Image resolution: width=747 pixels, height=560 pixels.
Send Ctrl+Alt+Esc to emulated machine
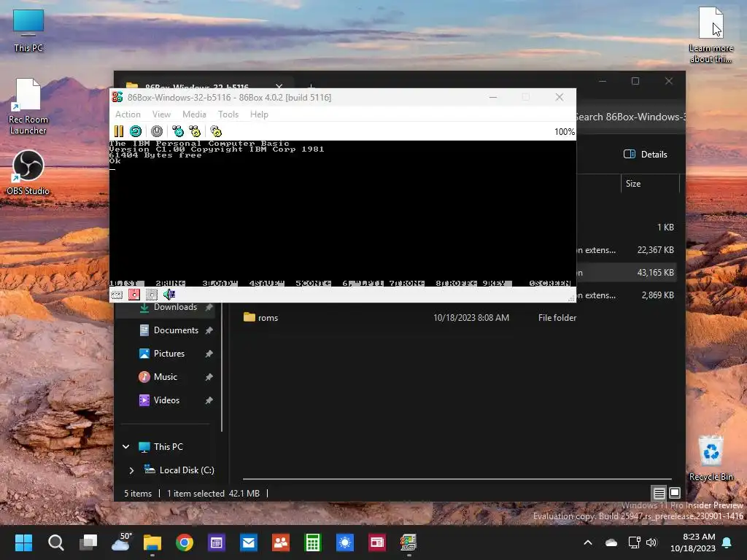click(x=195, y=131)
